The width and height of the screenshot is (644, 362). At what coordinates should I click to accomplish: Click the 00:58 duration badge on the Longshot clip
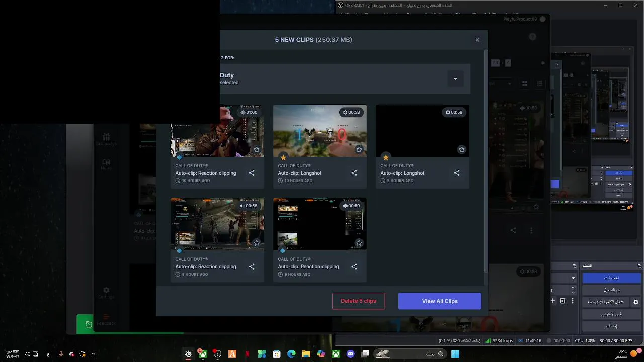point(351,112)
